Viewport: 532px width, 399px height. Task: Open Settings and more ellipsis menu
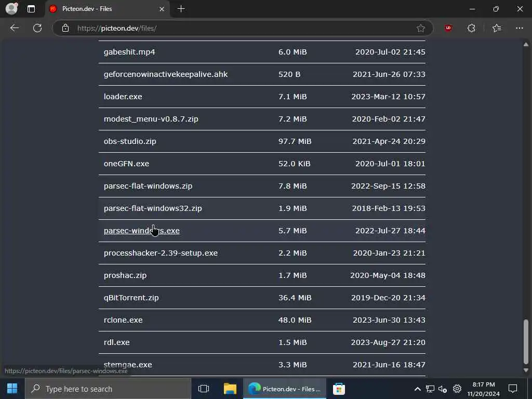(520, 28)
